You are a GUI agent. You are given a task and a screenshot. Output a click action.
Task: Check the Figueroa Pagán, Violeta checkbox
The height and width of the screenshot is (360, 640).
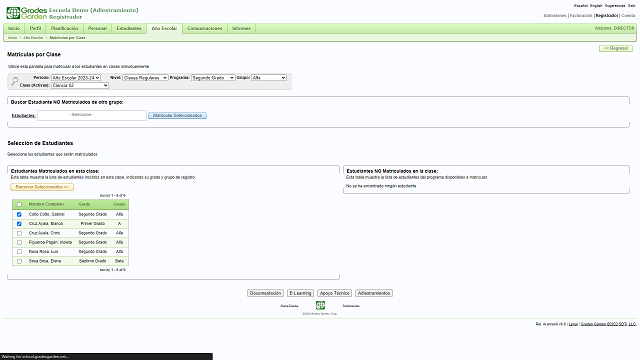[x=19, y=242]
